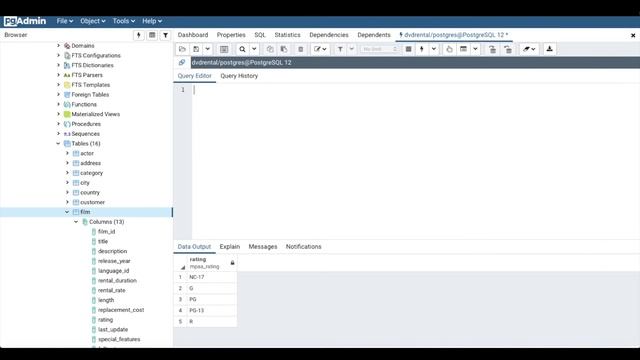Viewport: 640px width, 360px height.
Task: Open the Notifications tab
Action: [x=304, y=247]
